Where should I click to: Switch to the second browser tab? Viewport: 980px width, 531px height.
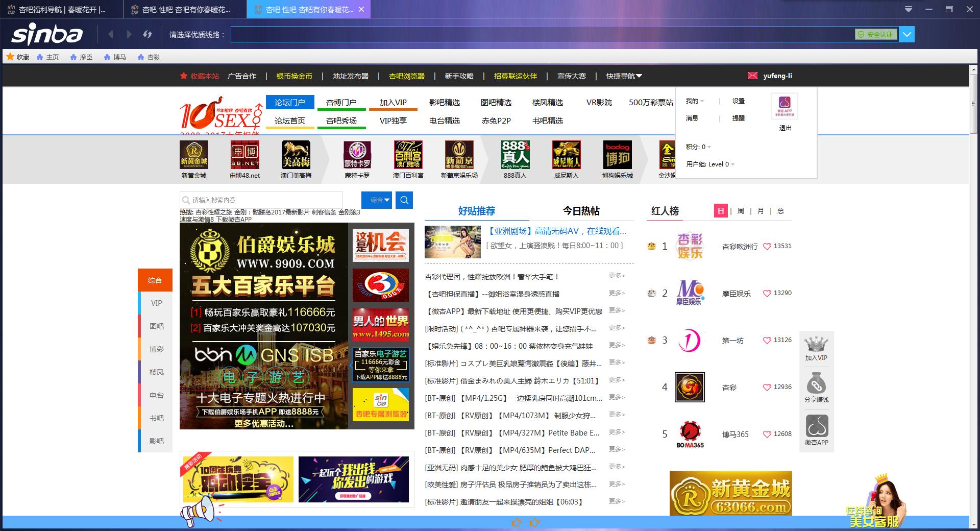(185, 9)
